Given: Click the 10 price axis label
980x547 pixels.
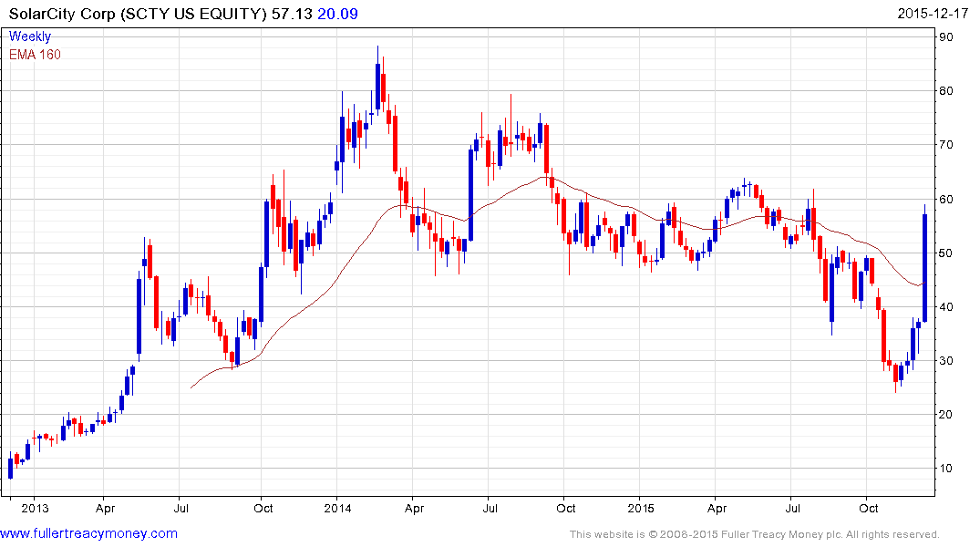Looking at the screenshot, I should (x=946, y=469).
